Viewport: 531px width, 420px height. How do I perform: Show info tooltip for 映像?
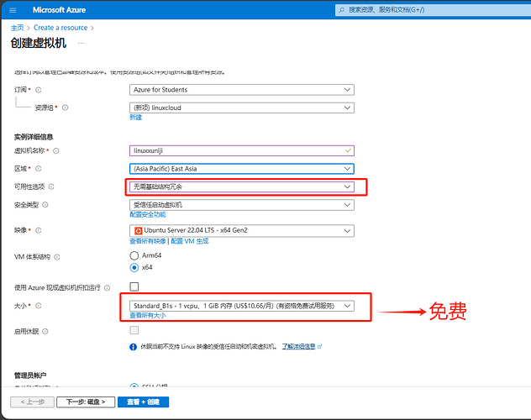[39, 230]
